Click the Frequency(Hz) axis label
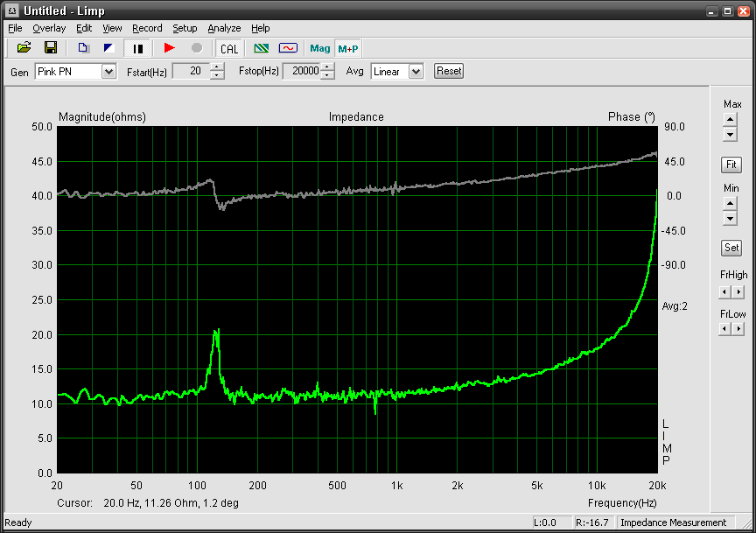The height and width of the screenshot is (533, 756). (622, 503)
